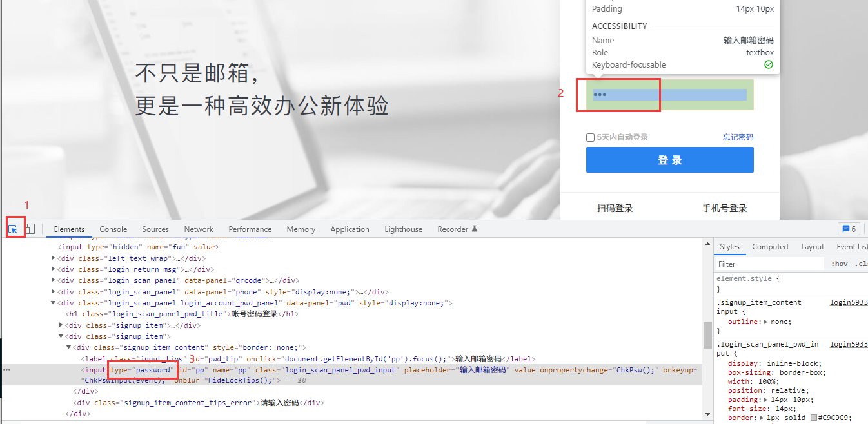Expand the left_text_wrap div node
The width and height of the screenshot is (868, 424).
(x=54, y=258)
